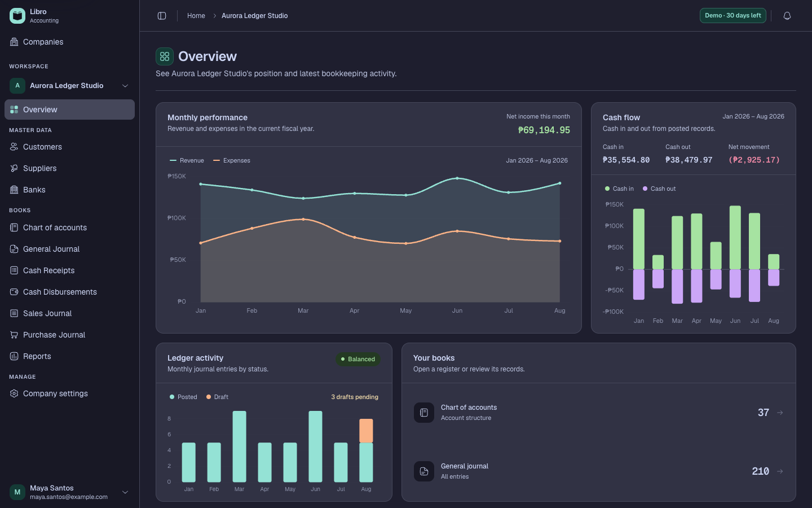Click the General Journal sidebar icon
The width and height of the screenshot is (812, 508).
click(x=14, y=249)
